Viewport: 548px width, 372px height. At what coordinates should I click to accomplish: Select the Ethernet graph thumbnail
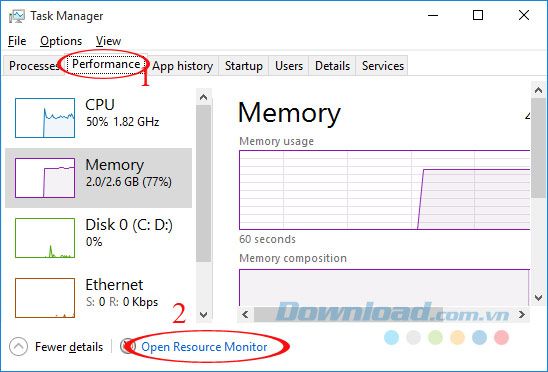click(x=45, y=298)
